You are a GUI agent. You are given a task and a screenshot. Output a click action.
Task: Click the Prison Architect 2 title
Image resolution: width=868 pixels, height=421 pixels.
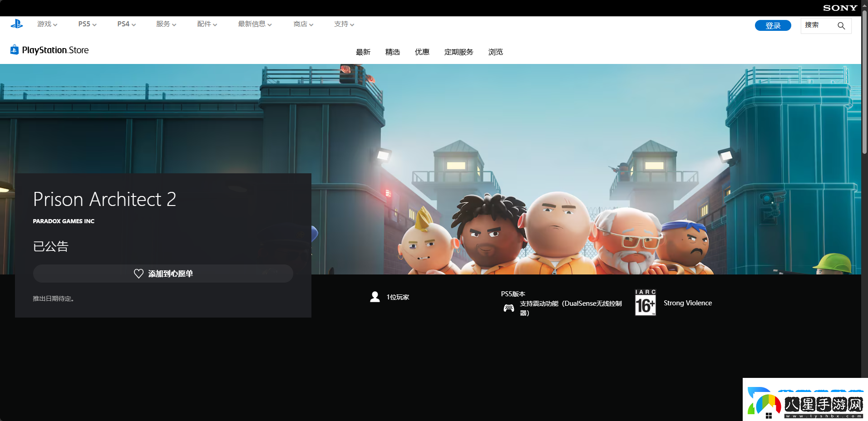coord(104,199)
